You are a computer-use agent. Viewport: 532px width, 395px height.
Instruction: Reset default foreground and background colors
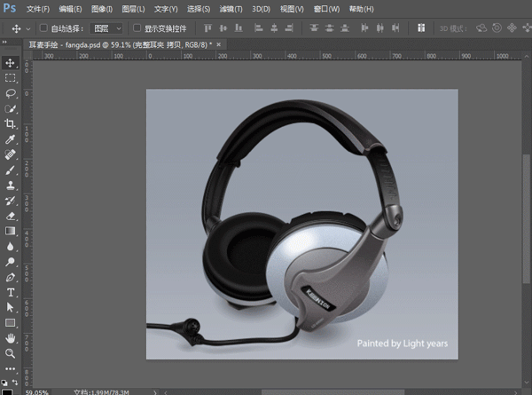4,383
